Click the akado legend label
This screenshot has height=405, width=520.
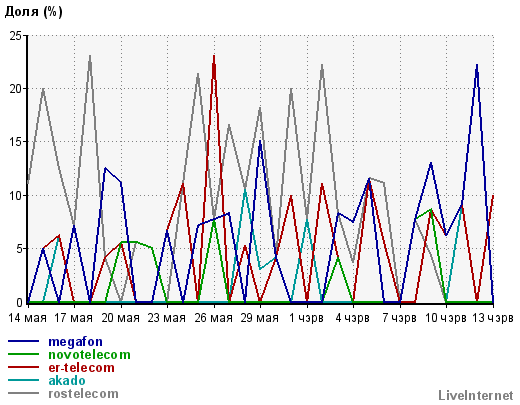coord(67,380)
